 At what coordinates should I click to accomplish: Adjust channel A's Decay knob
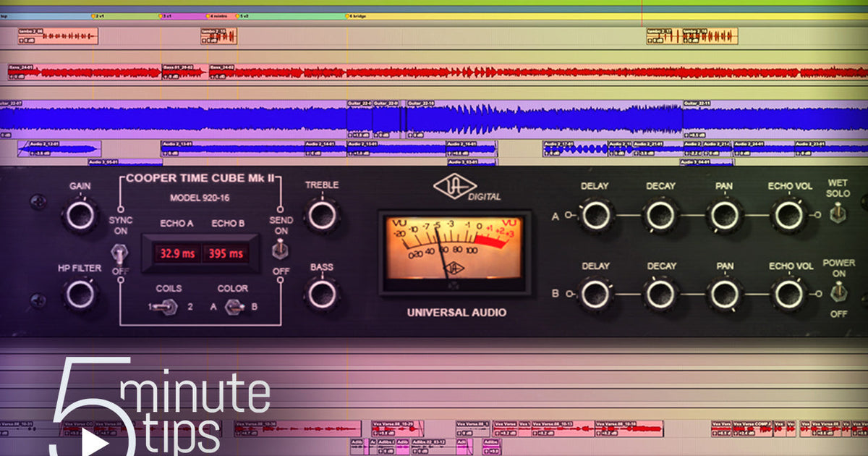point(660,215)
